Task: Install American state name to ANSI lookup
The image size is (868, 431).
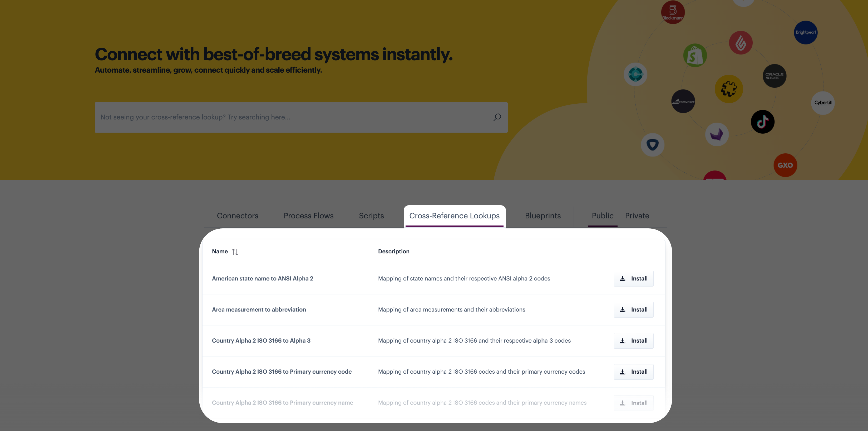Action: coord(633,279)
